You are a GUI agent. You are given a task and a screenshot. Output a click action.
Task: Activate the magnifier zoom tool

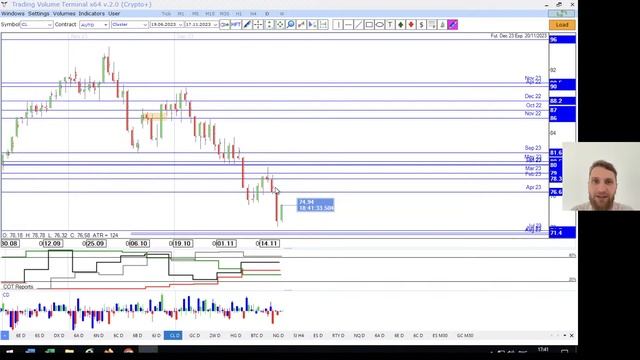click(x=291, y=25)
